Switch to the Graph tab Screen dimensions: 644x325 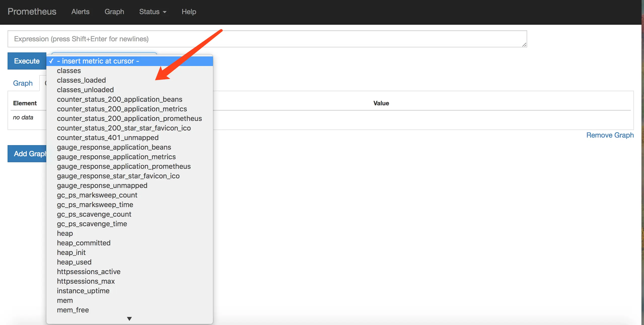23,83
